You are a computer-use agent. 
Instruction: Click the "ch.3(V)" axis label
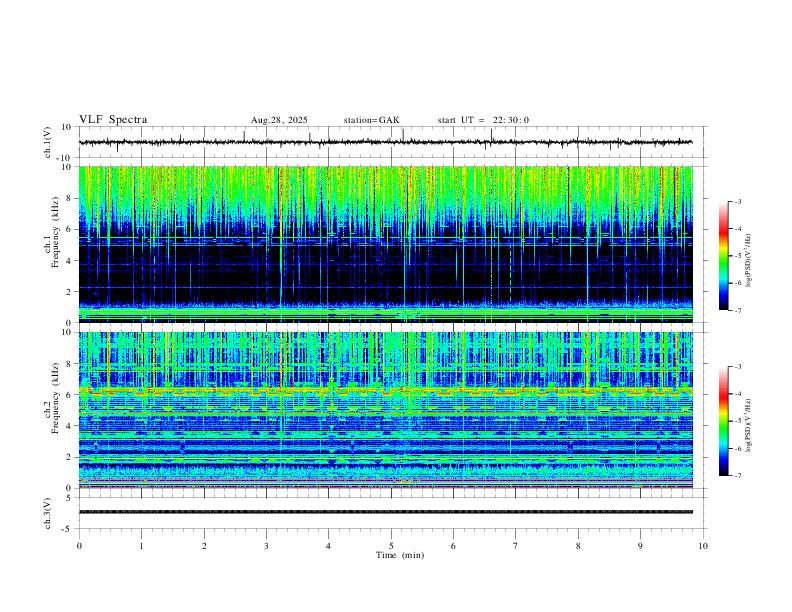click(x=48, y=514)
